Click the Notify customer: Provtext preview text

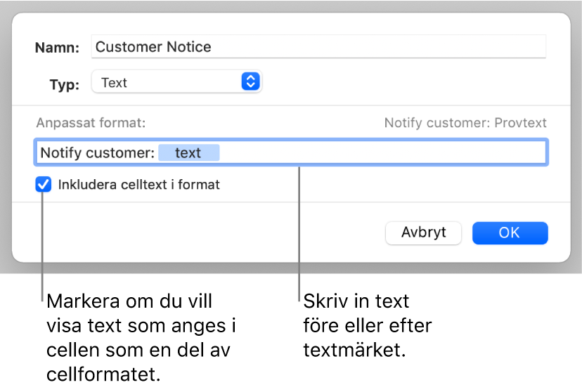click(x=465, y=123)
